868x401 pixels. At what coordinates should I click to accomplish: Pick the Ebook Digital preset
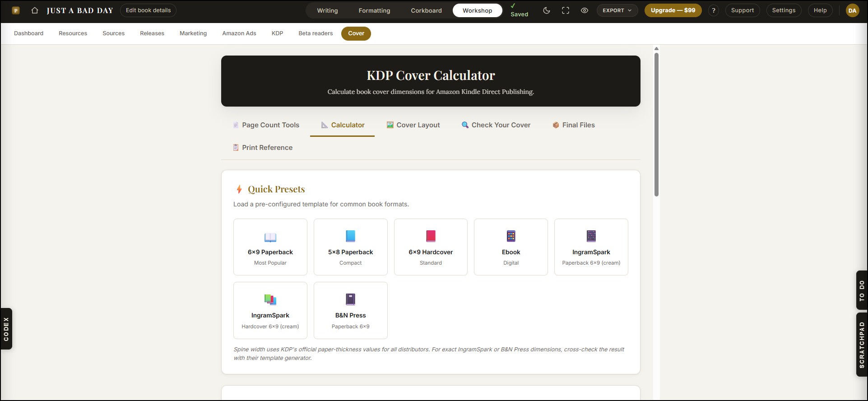pos(511,247)
